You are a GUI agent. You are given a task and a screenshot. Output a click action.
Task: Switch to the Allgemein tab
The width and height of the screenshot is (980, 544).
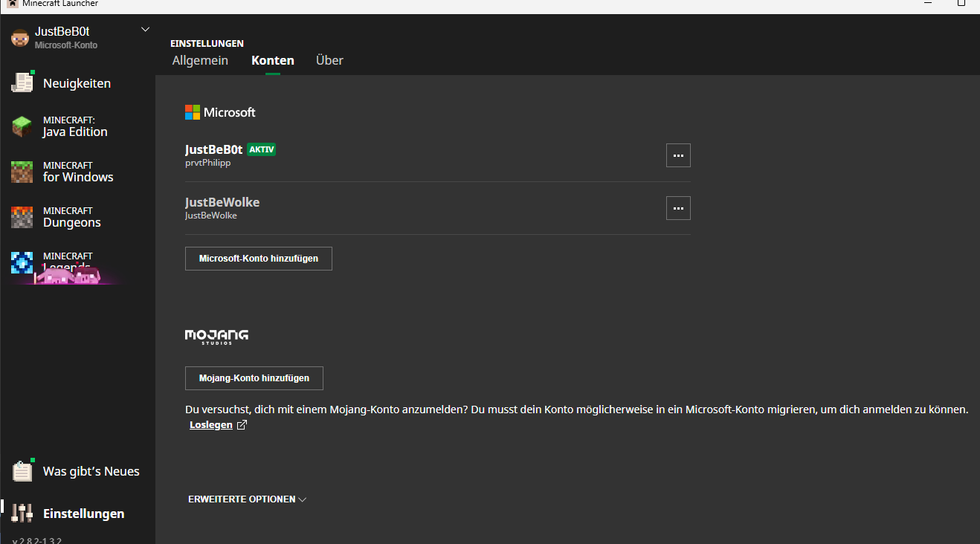click(x=200, y=60)
